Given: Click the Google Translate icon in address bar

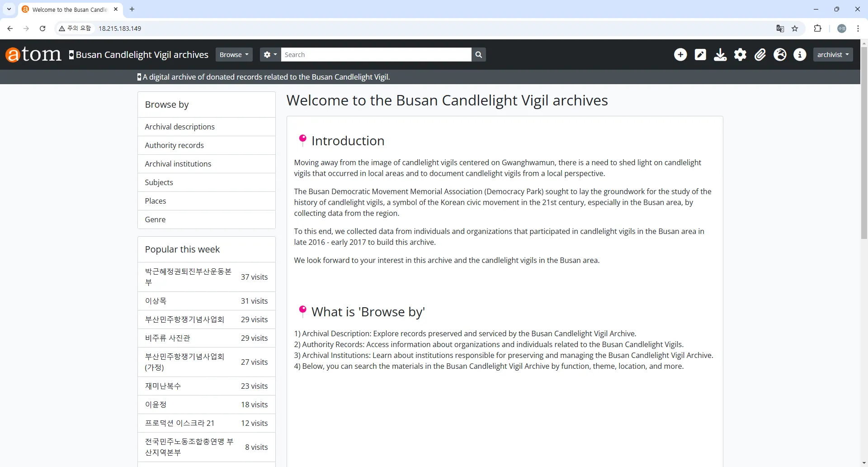Looking at the screenshot, I should (780, 29).
